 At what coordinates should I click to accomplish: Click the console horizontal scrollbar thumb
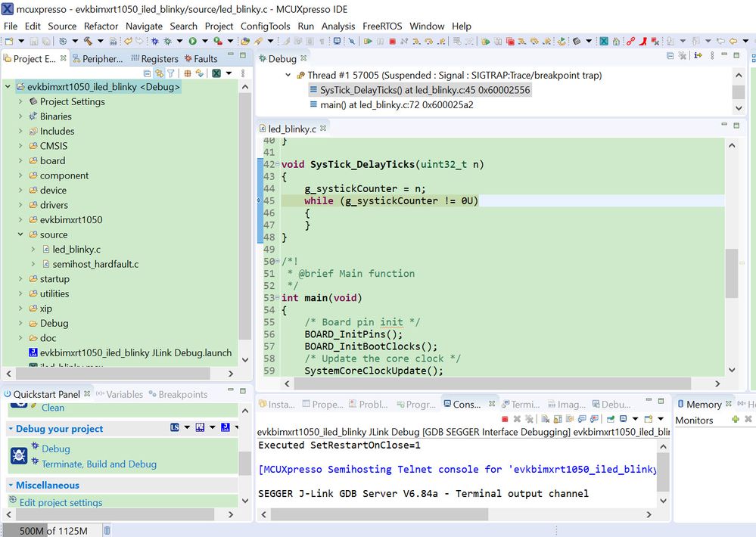379,514
